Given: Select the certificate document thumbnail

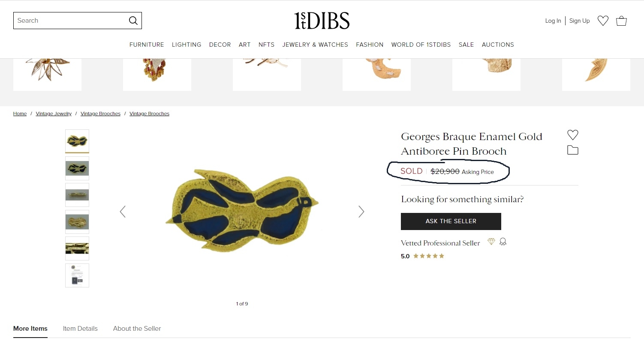Looking at the screenshot, I should click(x=77, y=275).
